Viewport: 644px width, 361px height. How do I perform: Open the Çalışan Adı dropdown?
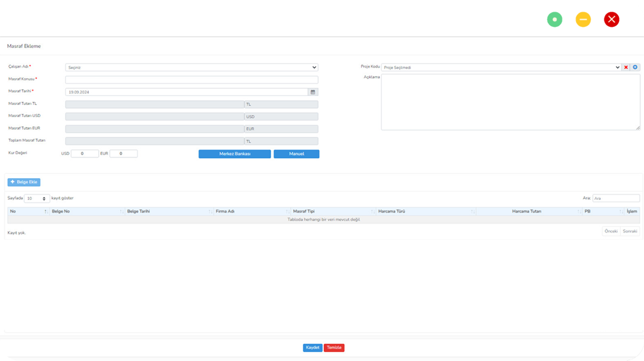click(192, 67)
